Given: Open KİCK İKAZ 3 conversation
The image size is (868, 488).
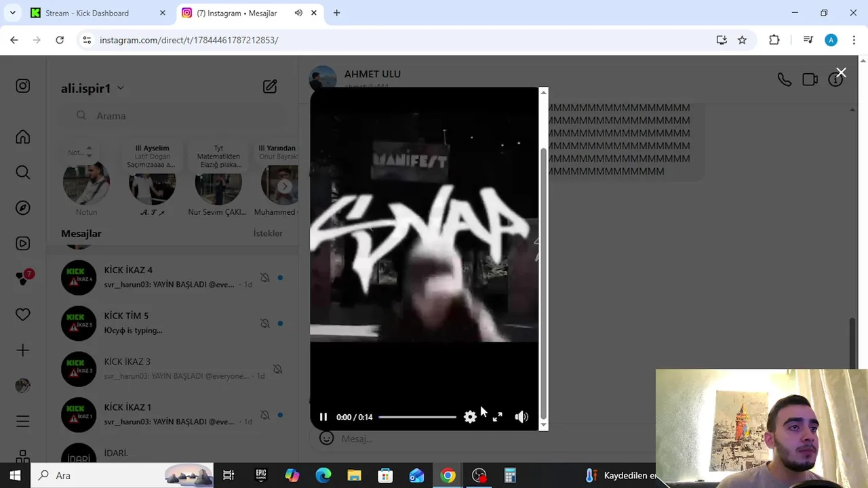Looking at the screenshot, I should tap(172, 369).
